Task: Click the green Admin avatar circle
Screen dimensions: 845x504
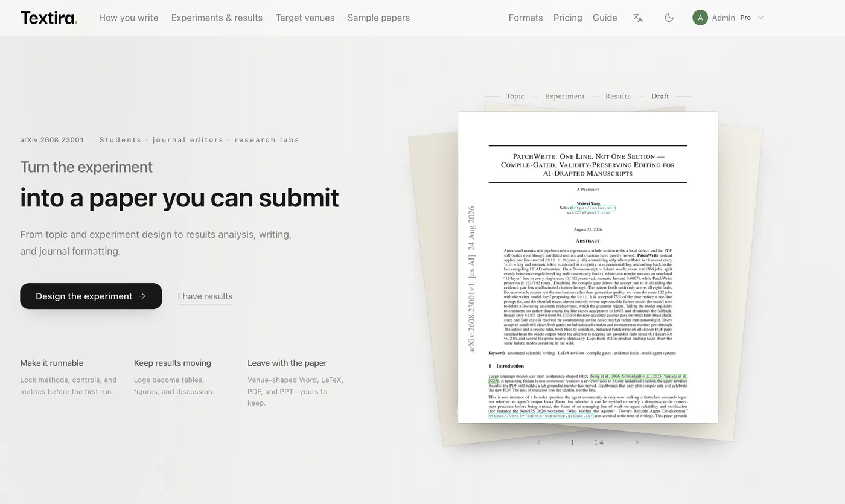Action: (x=700, y=18)
